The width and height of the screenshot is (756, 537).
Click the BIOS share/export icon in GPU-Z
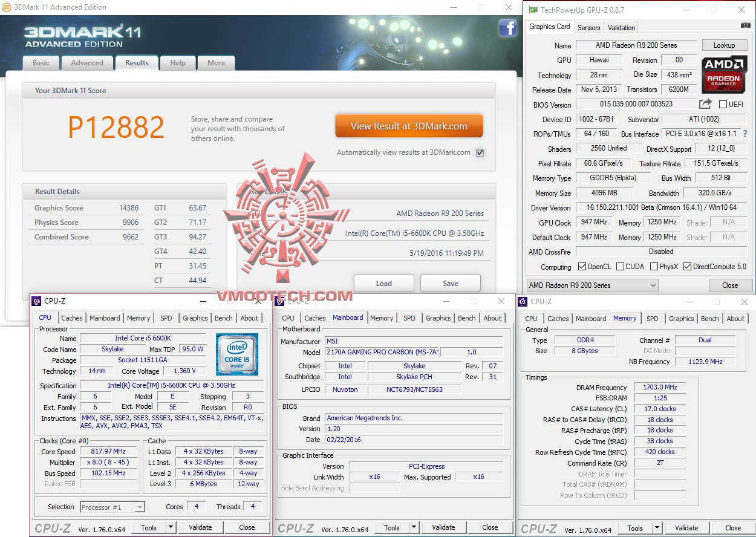pos(705,104)
